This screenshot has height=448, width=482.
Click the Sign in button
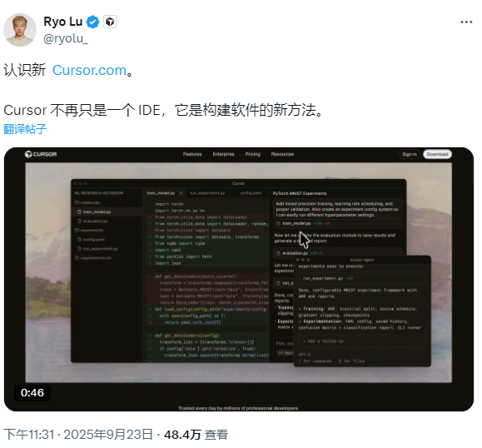(x=410, y=154)
